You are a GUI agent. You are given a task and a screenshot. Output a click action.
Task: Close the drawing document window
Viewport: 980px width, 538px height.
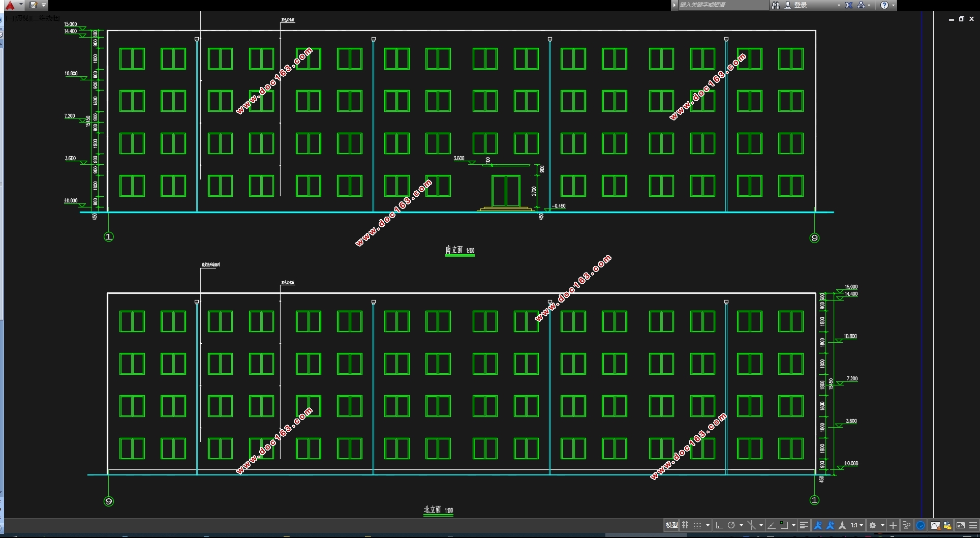(971, 19)
